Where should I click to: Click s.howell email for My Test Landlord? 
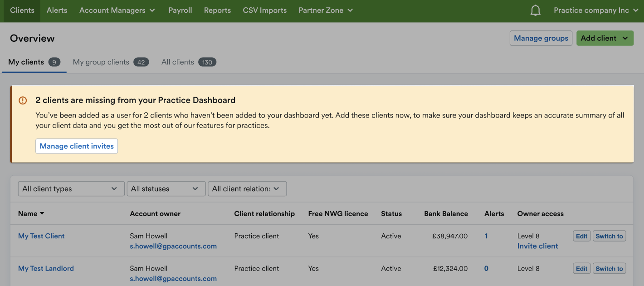173,279
